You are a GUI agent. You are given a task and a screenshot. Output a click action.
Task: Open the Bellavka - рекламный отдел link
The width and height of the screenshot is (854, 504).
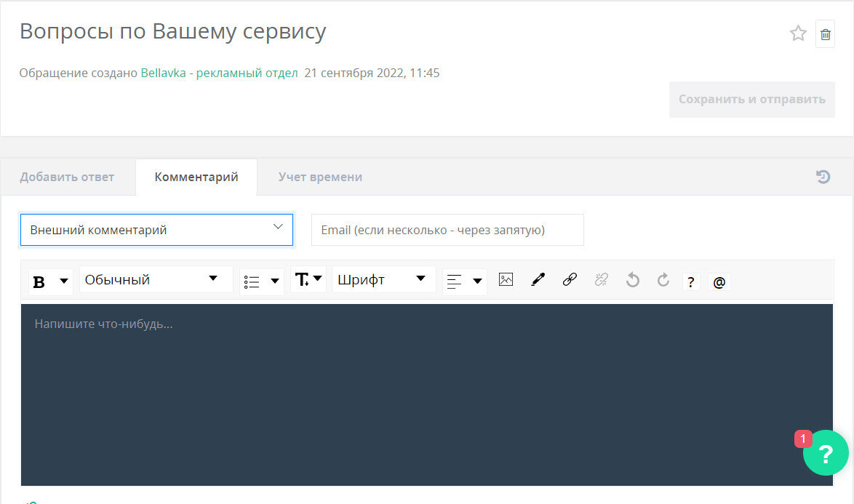click(218, 73)
